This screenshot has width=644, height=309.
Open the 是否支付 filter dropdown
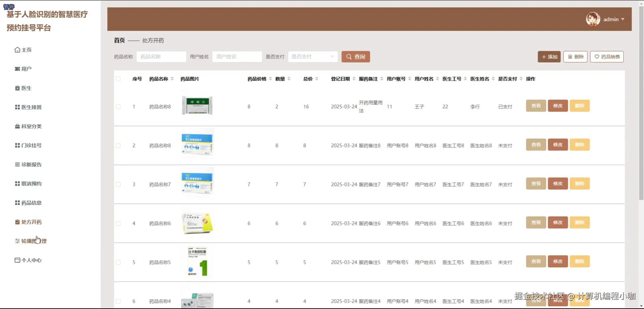313,57
